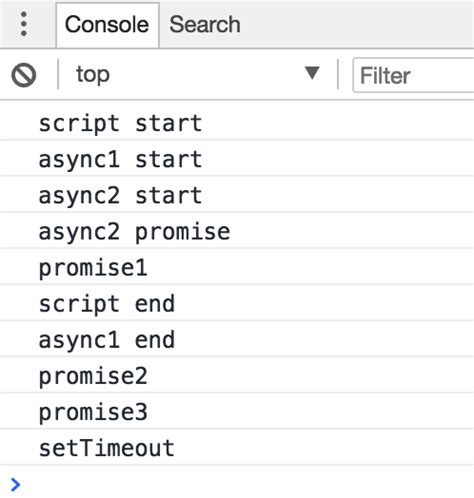Open the DevTools three-dot drawer menu
The height and width of the screenshot is (498, 474).
[24, 24]
